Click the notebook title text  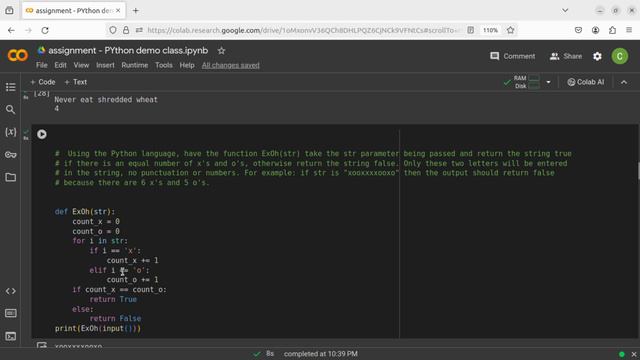tap(128, 51)
